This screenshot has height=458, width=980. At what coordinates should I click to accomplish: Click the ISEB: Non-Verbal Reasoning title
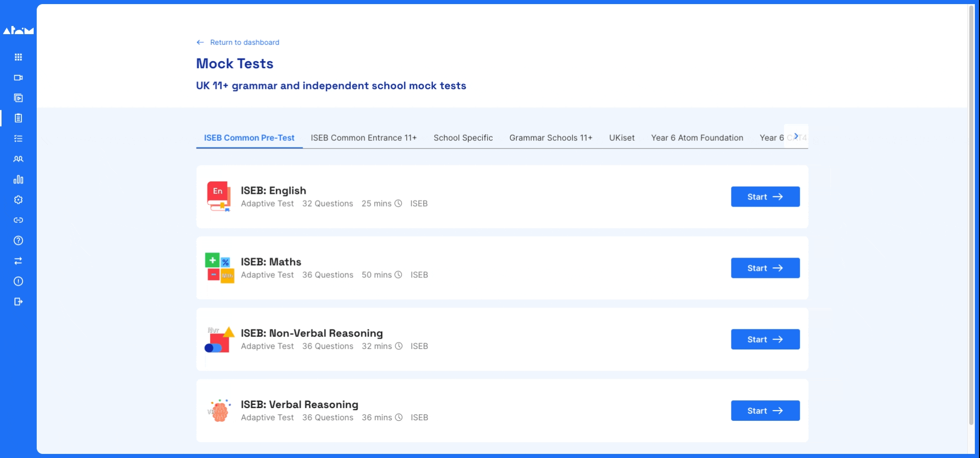tap(312, 333)
